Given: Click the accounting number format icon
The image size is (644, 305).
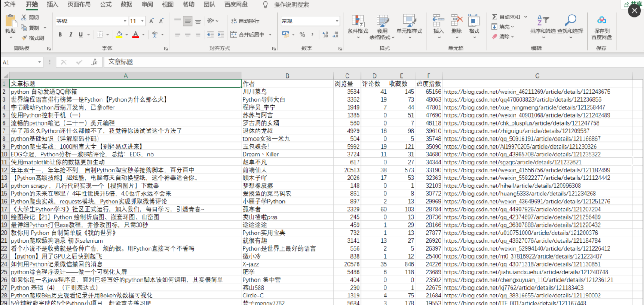Looking at the screenshot, I should (x=285, y=34).
